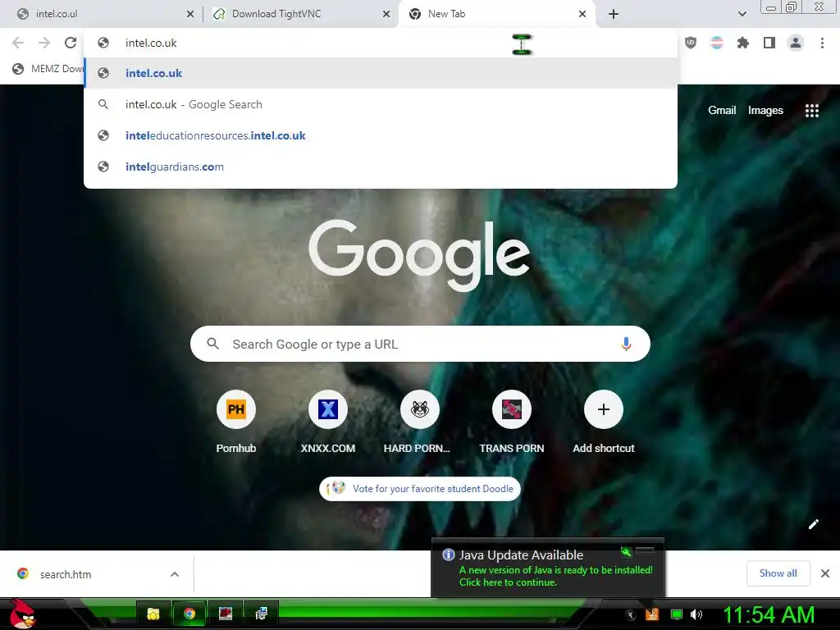Image resolution: width=840 pixels, height=630 pixels.
Task: Open the HARD PORN shortcut tile
Action: click(x=419, y=422)
